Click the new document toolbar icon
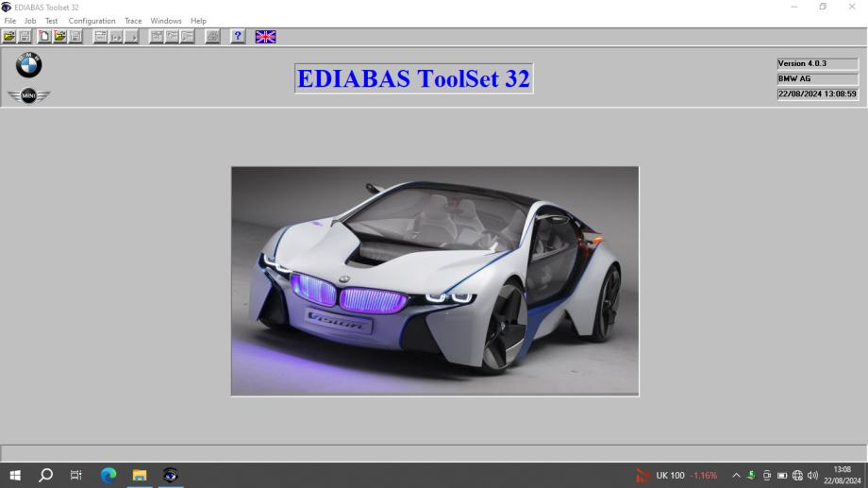868x488 pixels. pyautogui.click(x=43, y=37)
